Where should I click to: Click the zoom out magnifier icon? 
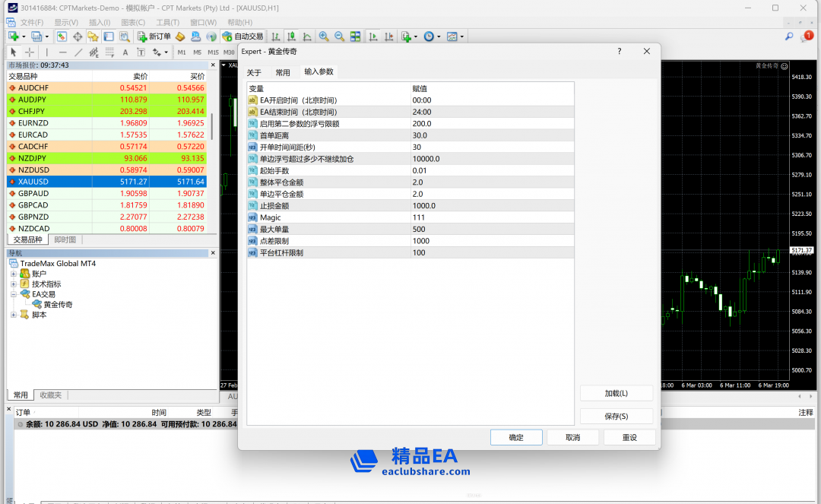coord(339,36)
